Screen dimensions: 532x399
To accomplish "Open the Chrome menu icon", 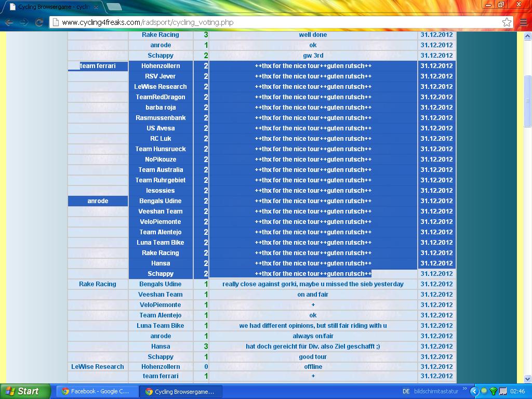I will [524, 22].
